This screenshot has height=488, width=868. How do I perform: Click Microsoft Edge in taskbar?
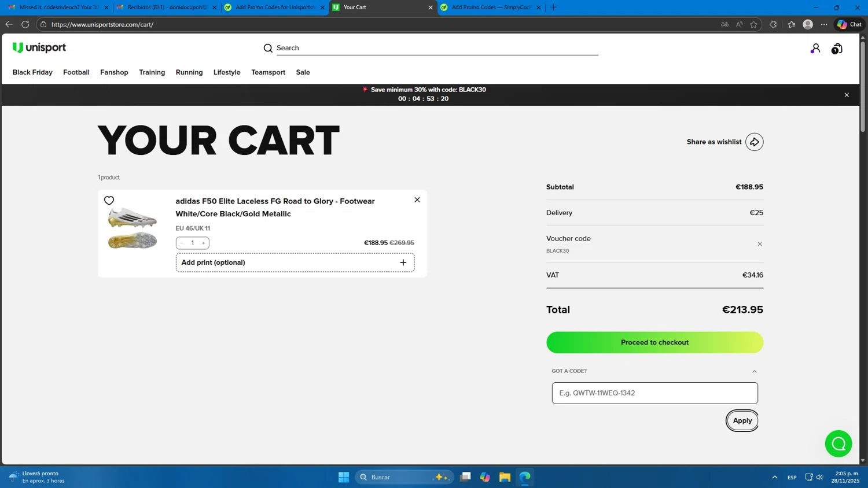click(x=525, y=477)
